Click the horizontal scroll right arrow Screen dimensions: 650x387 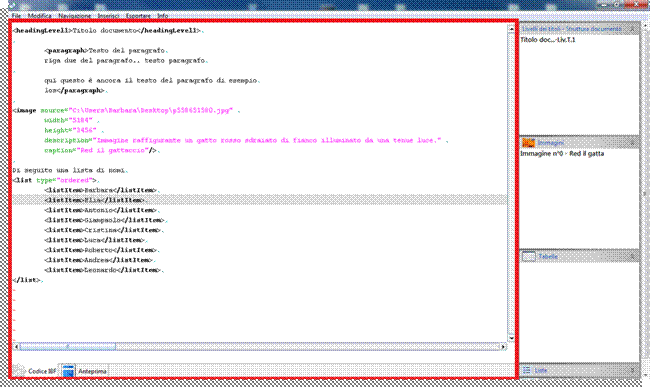coord(503,346)
